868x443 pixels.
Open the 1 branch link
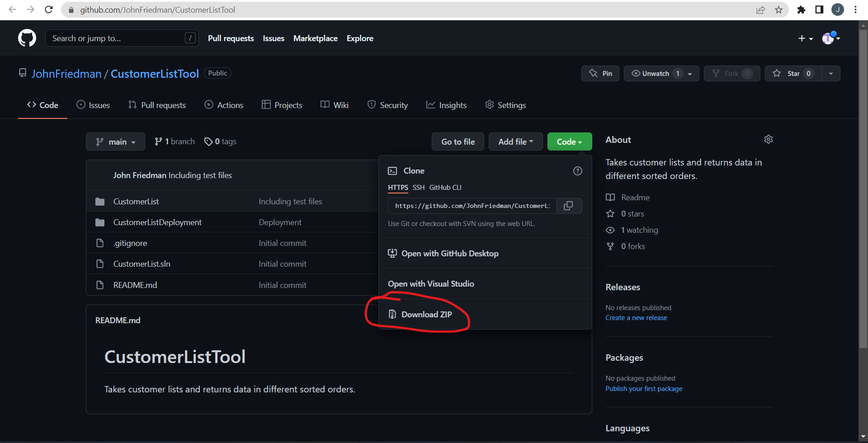pos(175,141)
